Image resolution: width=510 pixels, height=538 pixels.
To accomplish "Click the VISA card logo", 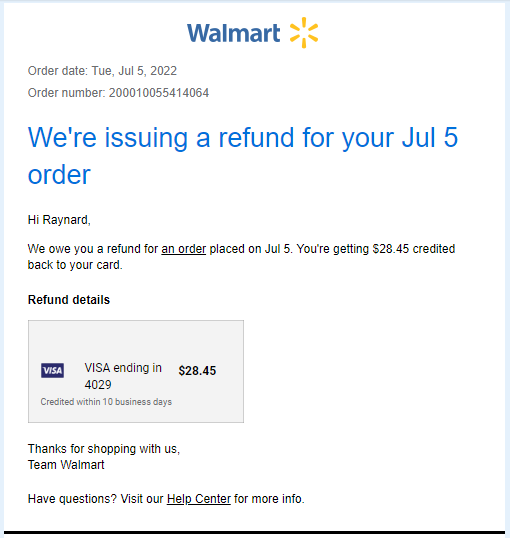I will point(52,370).
